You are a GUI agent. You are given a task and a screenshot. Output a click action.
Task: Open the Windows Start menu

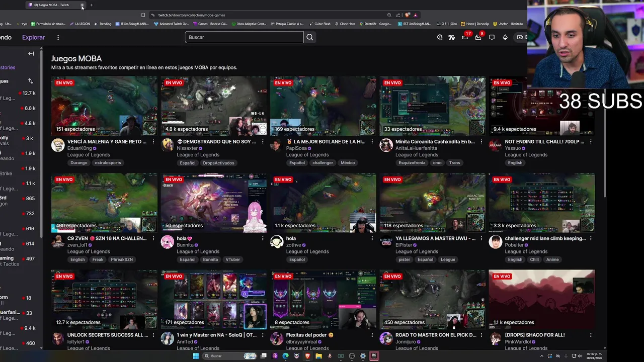[196, 356]
